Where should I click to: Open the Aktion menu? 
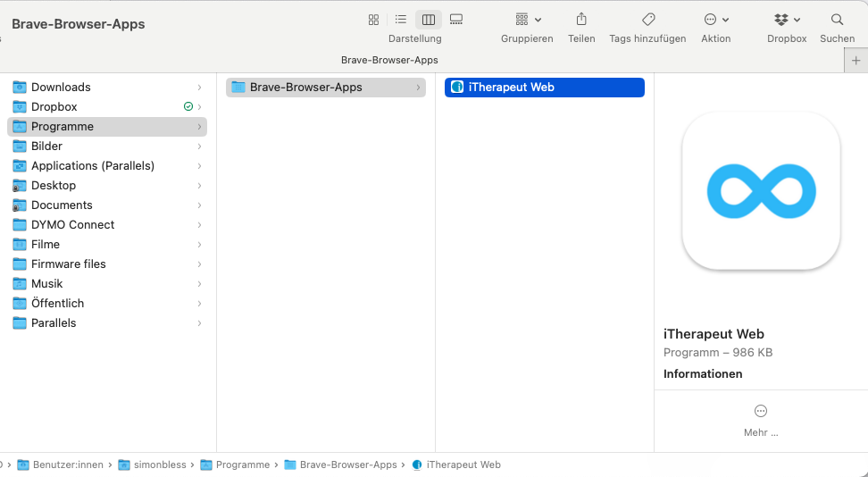(716, 20)
